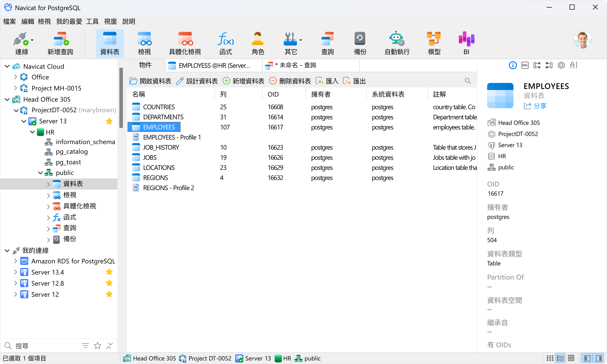Collapse the HR database node
Viewport: 607px width, 364px height.
pos(32,132)
